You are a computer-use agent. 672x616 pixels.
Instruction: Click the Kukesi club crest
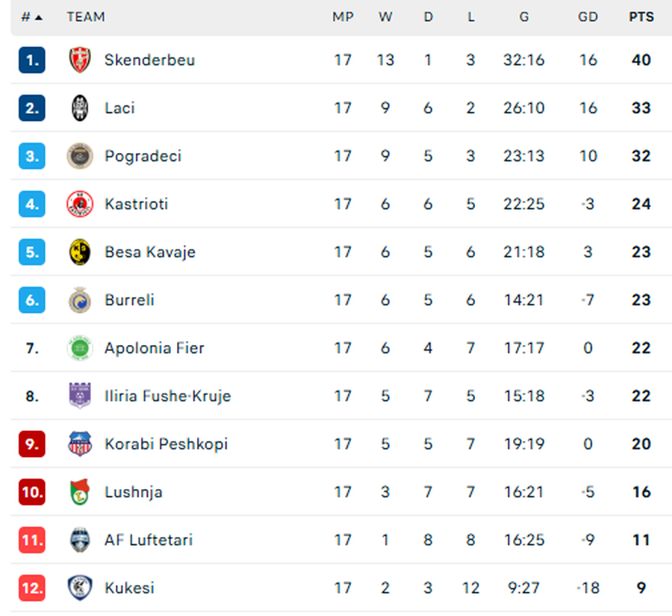point(80,588)
